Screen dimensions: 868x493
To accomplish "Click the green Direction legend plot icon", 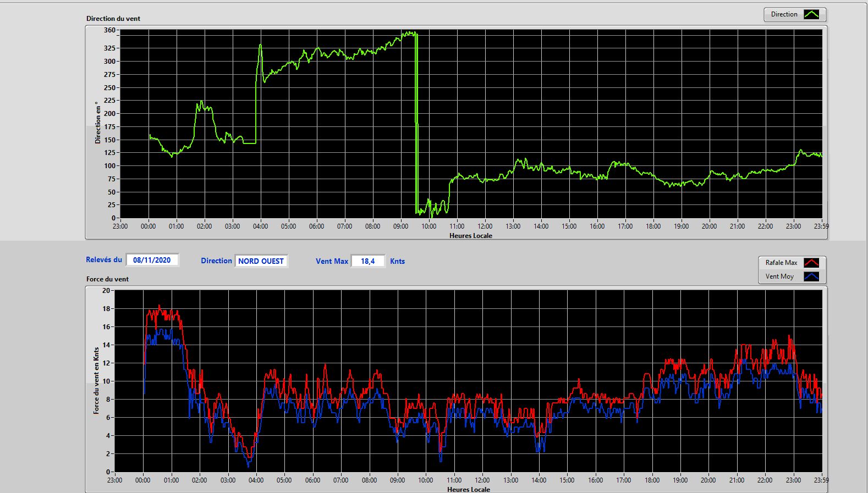I will point(811,14).
